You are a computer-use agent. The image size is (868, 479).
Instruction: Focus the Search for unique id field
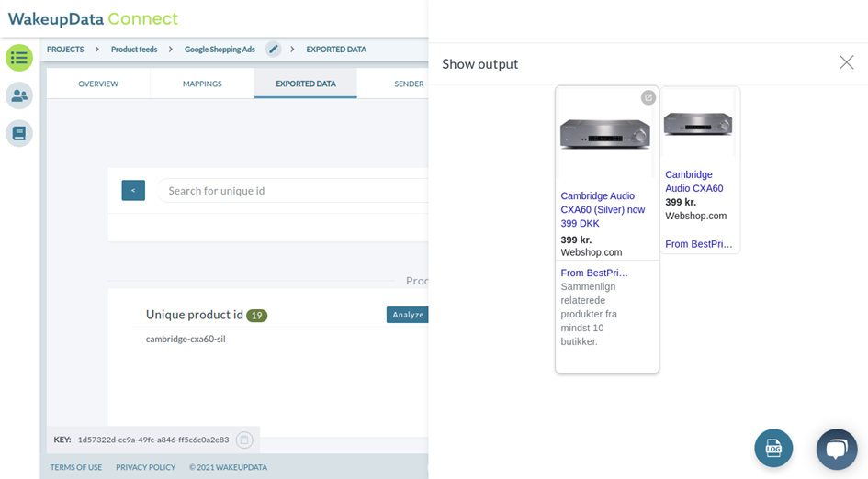(x=292, y=190)
